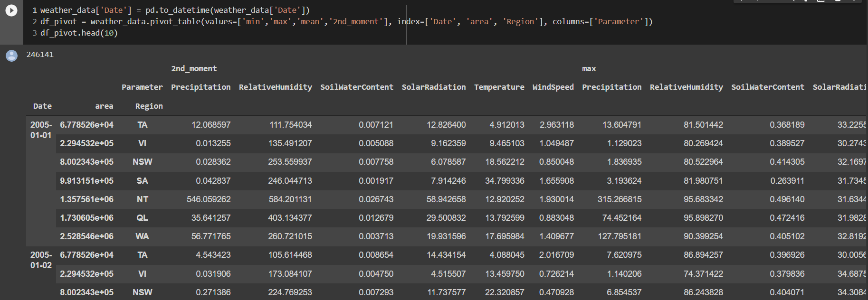Click cell value 0.414305
This screenshot has height=300, width=868.
click(x=787, y=161)
